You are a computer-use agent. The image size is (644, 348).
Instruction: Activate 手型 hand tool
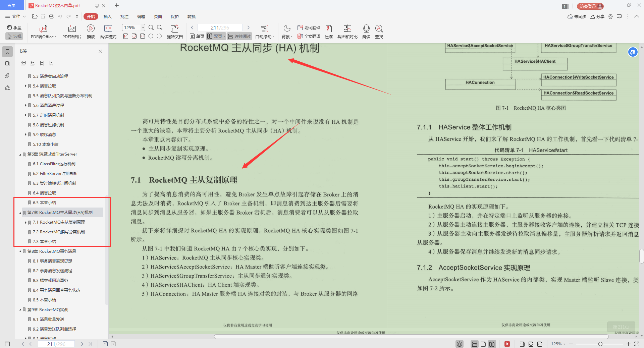click(14, 27)
